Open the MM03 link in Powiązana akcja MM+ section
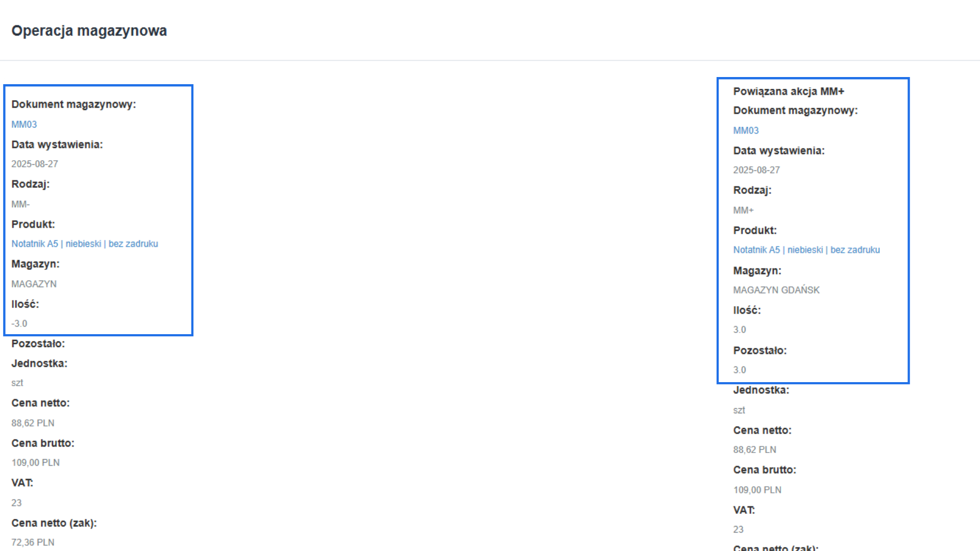This screenshot has height=551, width=980. [x=746, y=131]
